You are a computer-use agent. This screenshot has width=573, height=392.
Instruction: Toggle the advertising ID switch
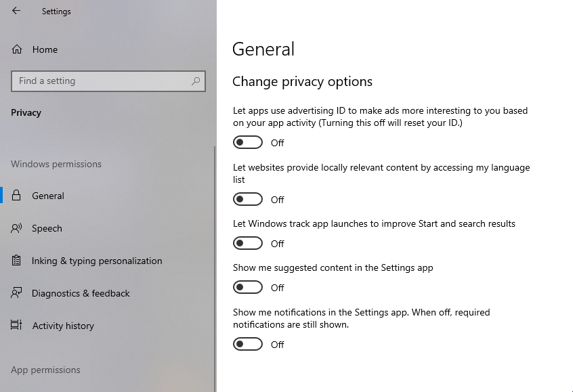(248, 142)
